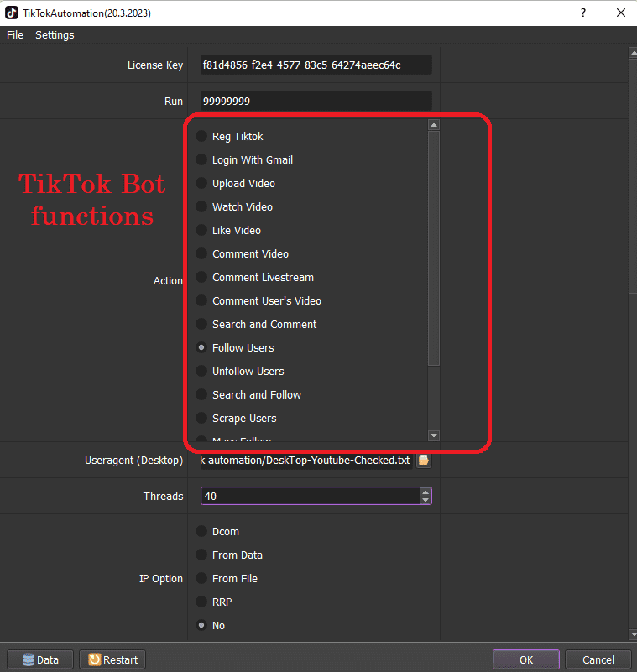
Task: Select the Comment Livestream action
Action: tap(254, 278)
